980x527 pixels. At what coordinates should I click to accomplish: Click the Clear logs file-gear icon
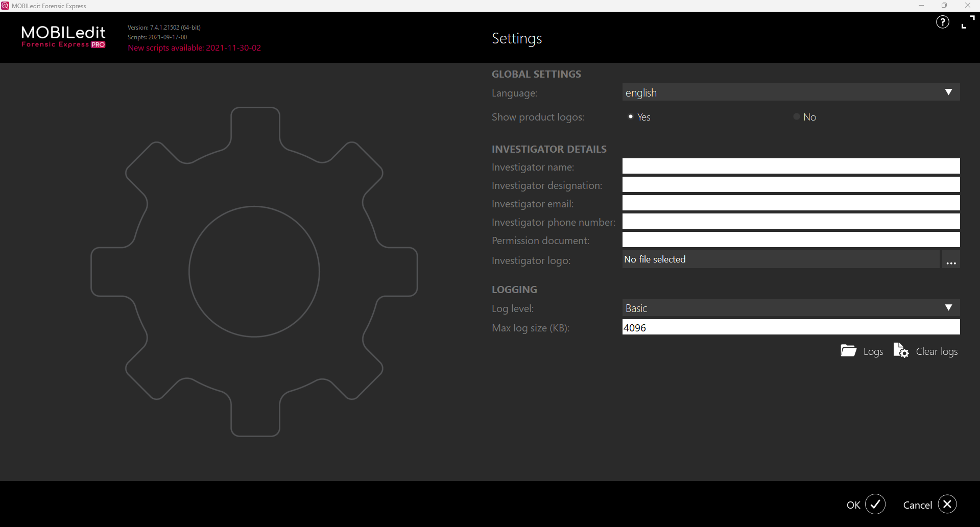901,350
